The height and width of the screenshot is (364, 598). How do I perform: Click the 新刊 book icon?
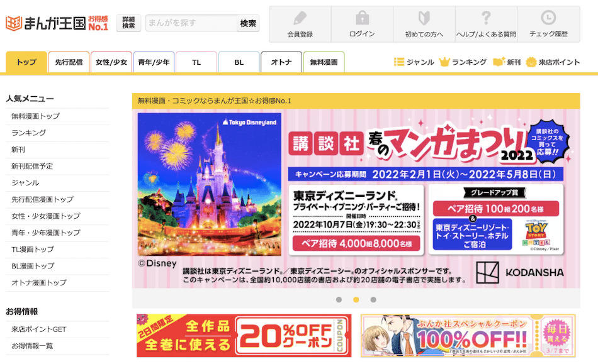[499, 62]
